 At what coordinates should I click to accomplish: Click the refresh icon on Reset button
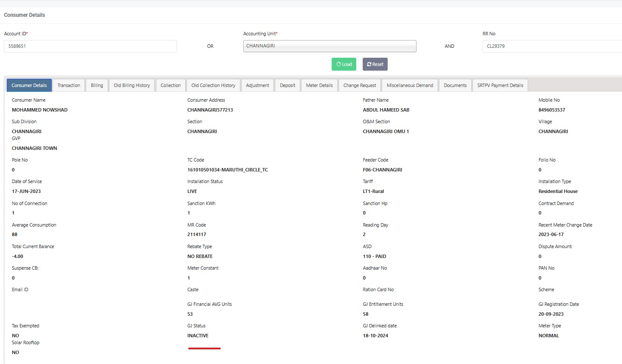click(369, 64)
